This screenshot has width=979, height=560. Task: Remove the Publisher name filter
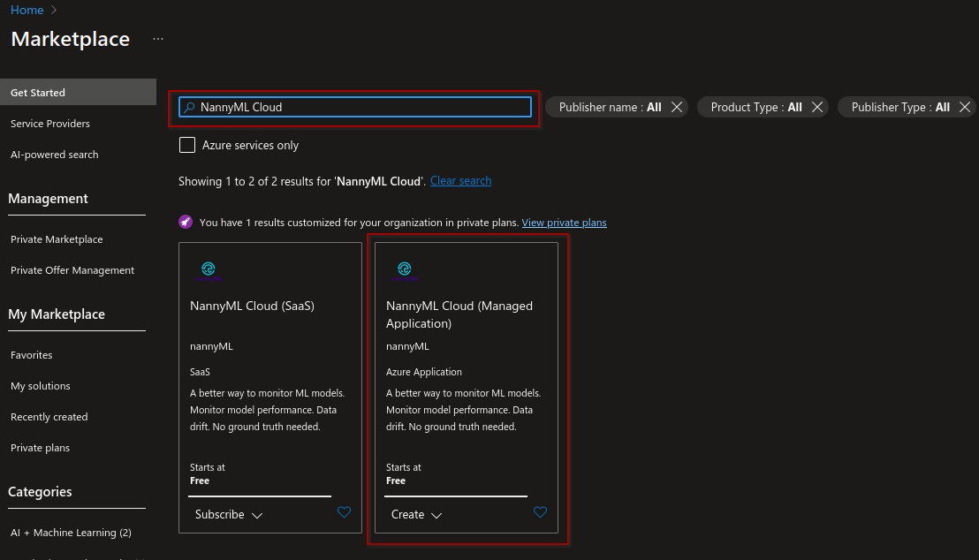click(x=677, y=107)
